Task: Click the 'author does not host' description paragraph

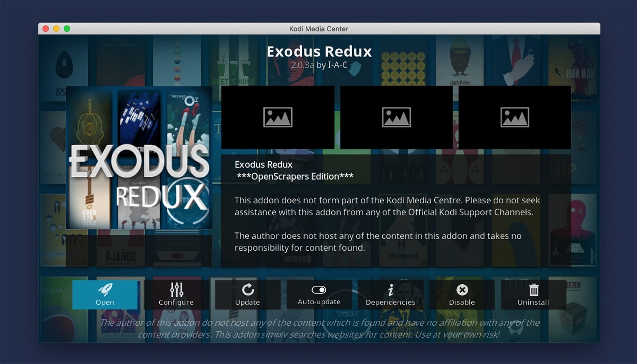Action: 378,242
